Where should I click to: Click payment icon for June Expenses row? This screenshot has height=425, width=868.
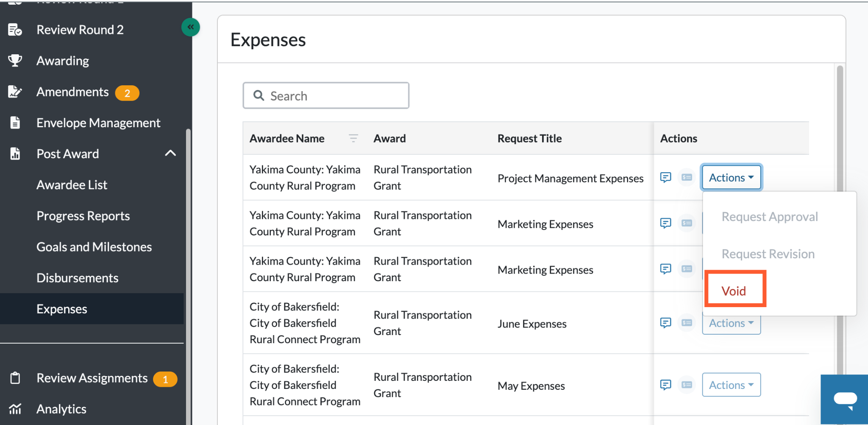(x=687, y=323)
